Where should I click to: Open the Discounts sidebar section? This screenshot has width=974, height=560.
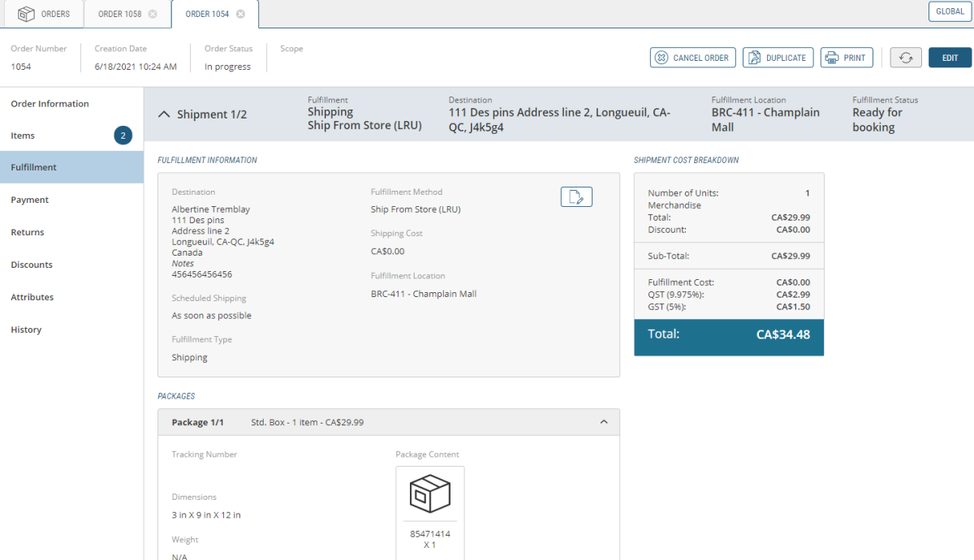[x=32, y=265]
